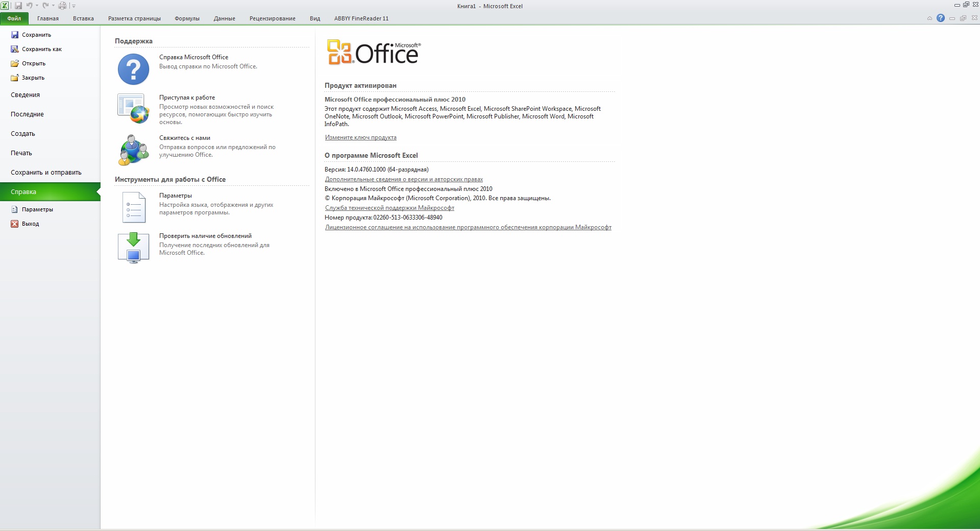Image resolution: width=980 pixels, height=531 pixels.
Task: Open Служба технической поддержки Майкрософт link
Action: click(x=389, y=208)
